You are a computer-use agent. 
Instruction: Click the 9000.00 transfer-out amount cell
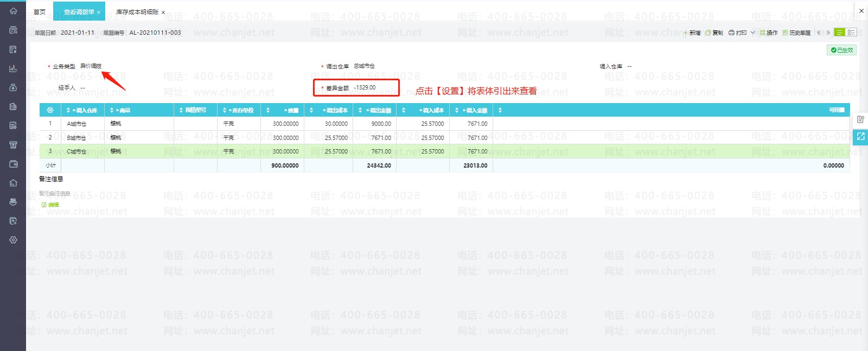374,124
